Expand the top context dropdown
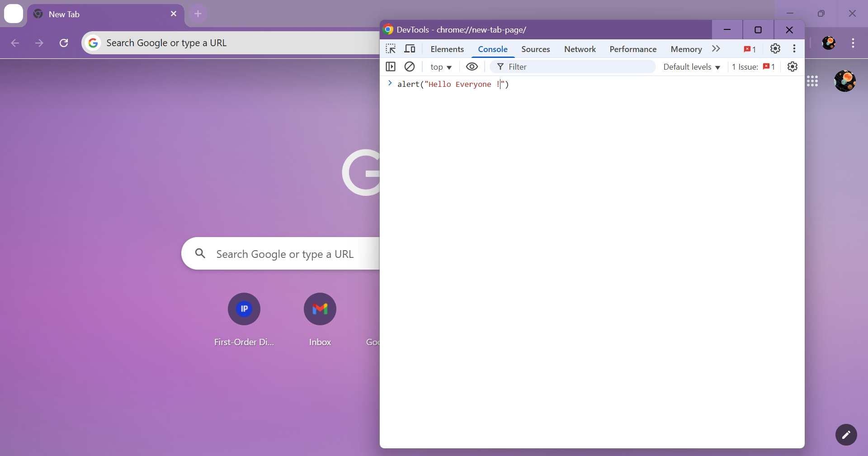Viewport: 868px width, 456px height. click(x=441, y=67)
